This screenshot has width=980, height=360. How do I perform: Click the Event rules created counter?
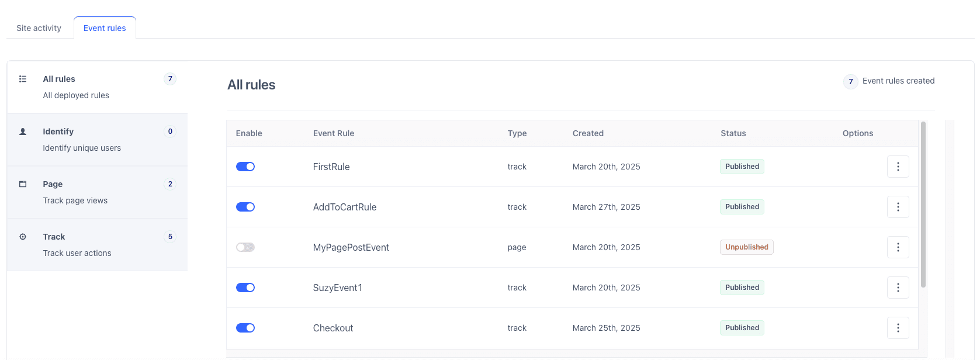(889, 81)
